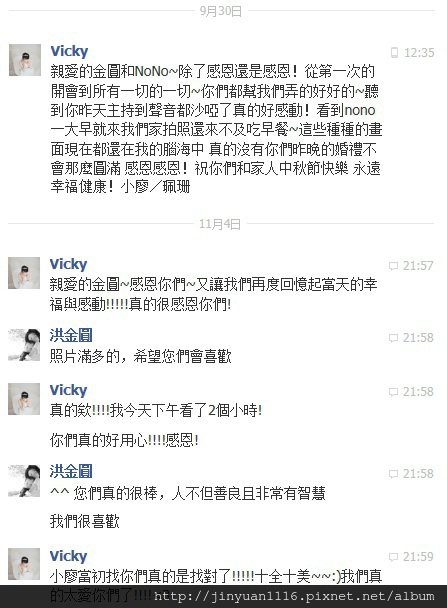Viewport: 447px width, 608px height.
Task: Open 洪金圓's avatar next to 您們真的很棒
Action: tap(24, 481)
